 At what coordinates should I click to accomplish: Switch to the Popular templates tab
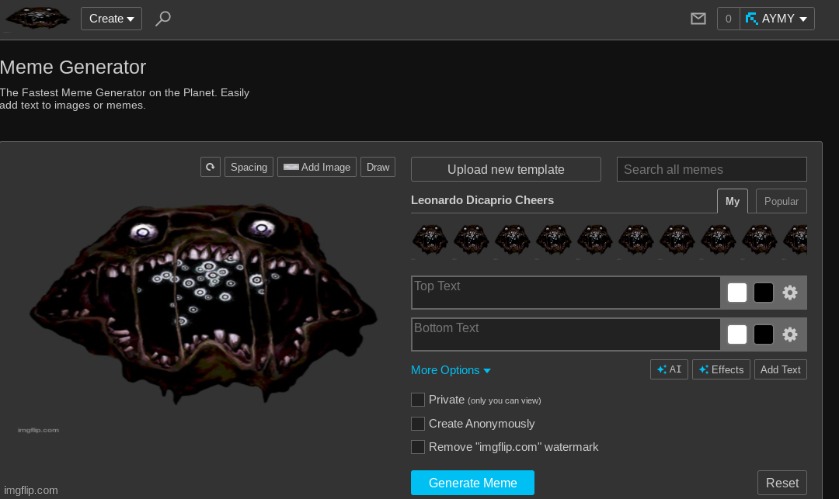[781, 201]
